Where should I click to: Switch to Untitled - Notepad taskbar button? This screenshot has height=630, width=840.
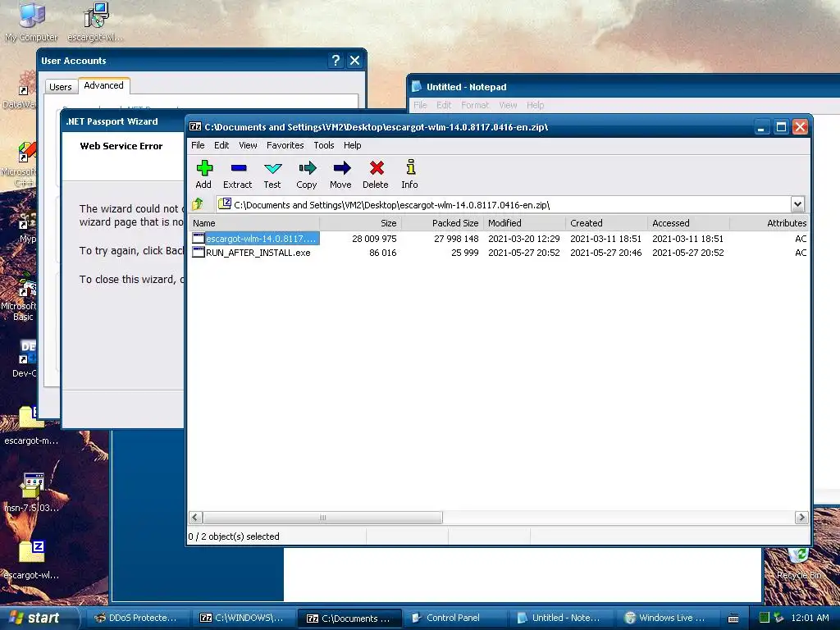pyautogui.click(x=559, y=618)
